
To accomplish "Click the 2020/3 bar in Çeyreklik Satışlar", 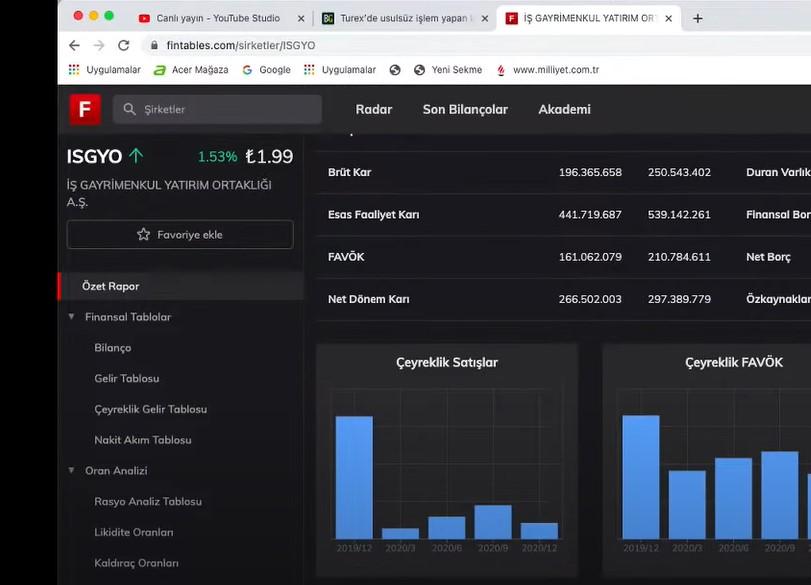I will pyautogui.click(x=400, y=534).
